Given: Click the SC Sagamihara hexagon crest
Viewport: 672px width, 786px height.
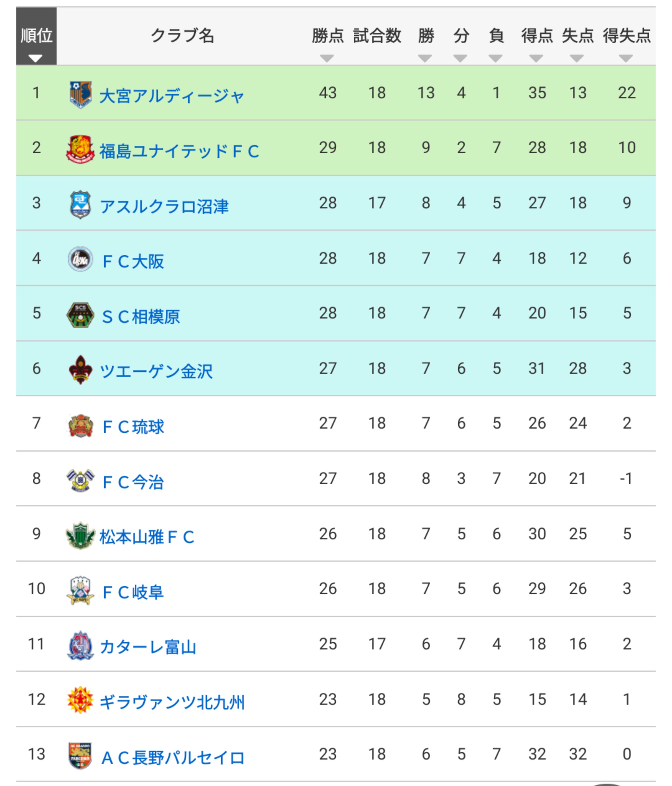Looking at the screenshot, I should 80,314.
